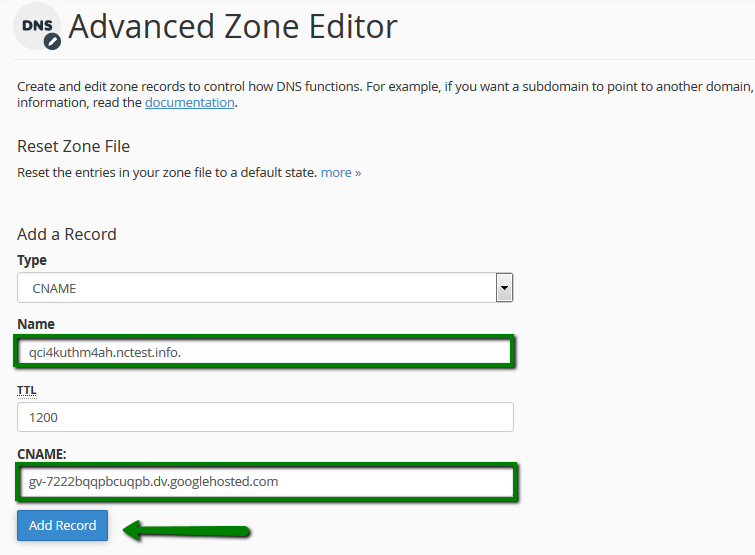The image size is (755, 555).
Task: Click the CNAME: field label
Action: click(42, 454)
